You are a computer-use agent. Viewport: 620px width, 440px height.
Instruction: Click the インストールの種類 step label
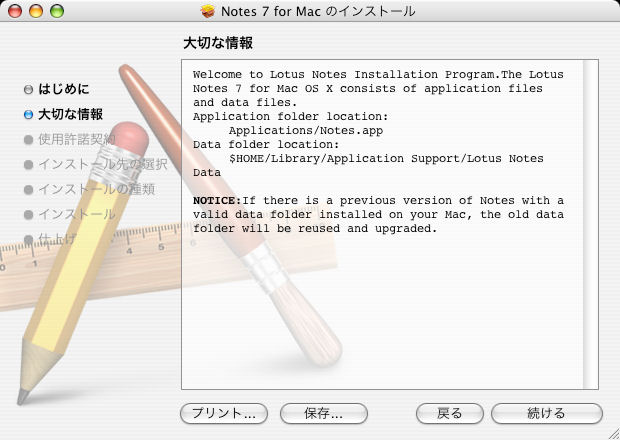point(96,189)
